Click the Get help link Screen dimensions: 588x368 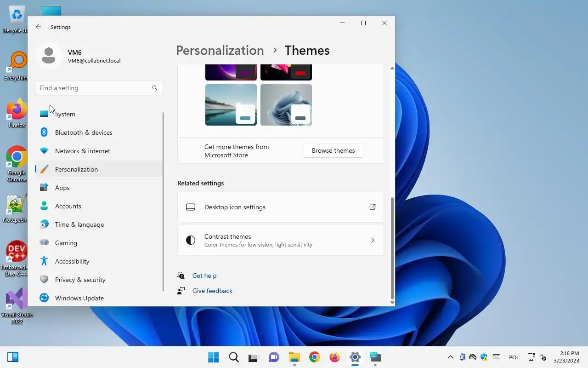[204, 276]
